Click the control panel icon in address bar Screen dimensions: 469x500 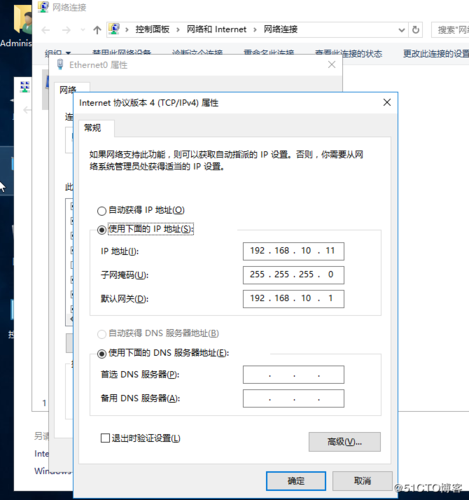click(x=114, y=29)
